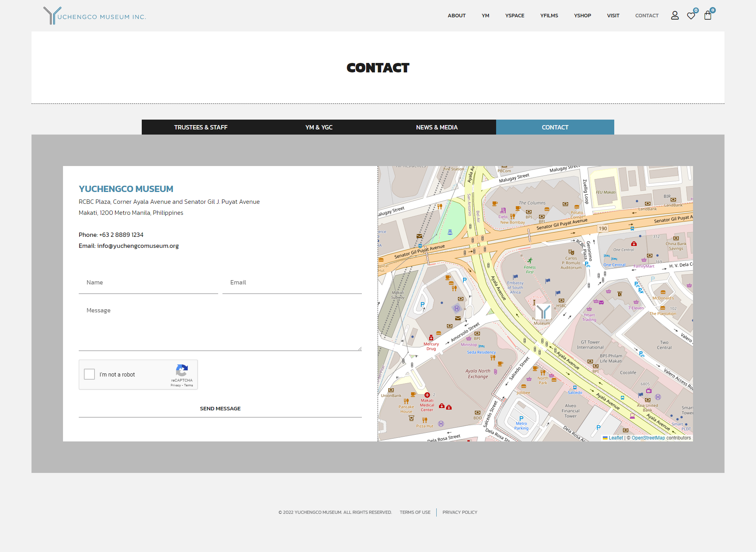Click the Carlos P. Romulo Auditorium icon
The width and height of the screenshot is (756, 552).
tap(571, 252)
